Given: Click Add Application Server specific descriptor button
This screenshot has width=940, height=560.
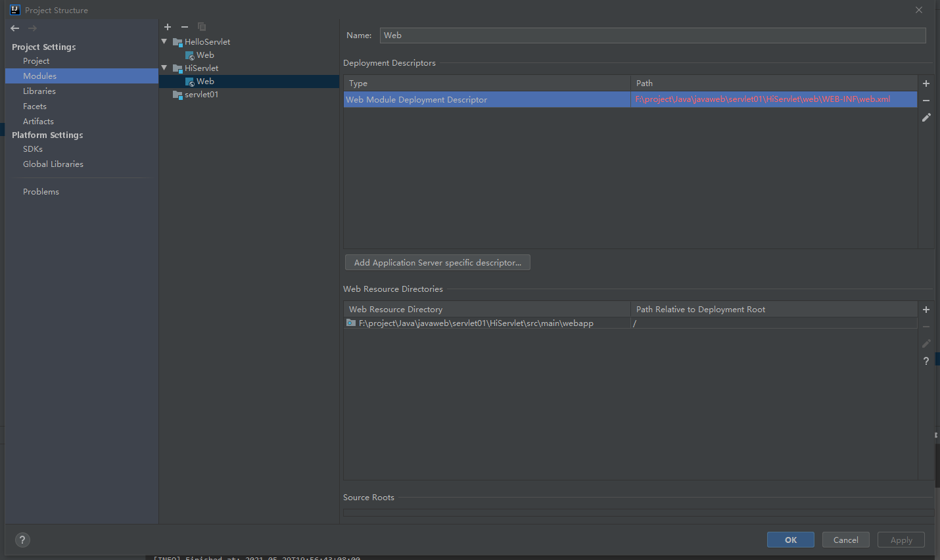Looking at the screenshot, I should pos(438,262).
